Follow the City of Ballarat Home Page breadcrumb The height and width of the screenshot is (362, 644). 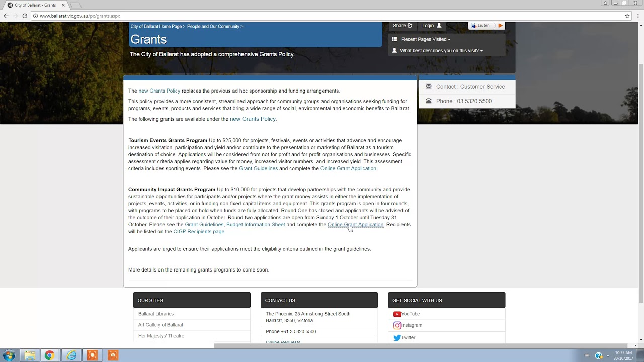(x=156, y=26)
